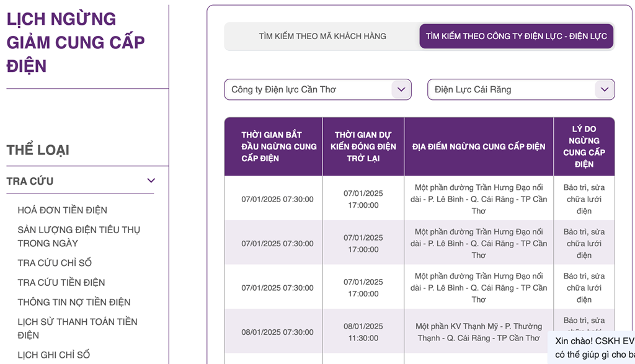Go to Tra cứu chỉ số
The width and height of the screenshot is (635, 364).
click(55, 263)
